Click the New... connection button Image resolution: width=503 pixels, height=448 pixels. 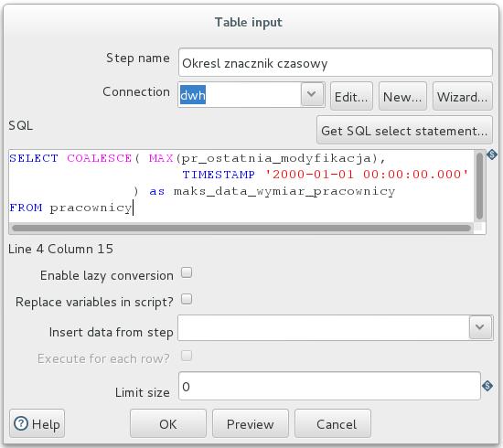point(402,96)
